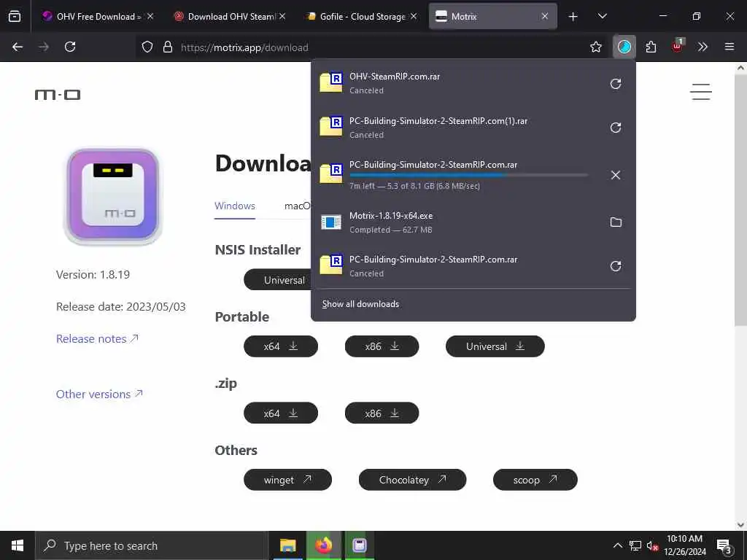
Task: Go back to the previous page
Action: (x=18, y=47)
